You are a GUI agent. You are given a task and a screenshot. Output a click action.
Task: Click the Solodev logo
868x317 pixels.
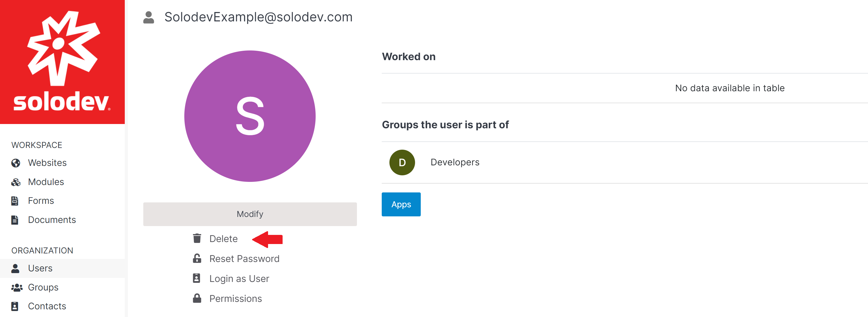pos(62,62)
